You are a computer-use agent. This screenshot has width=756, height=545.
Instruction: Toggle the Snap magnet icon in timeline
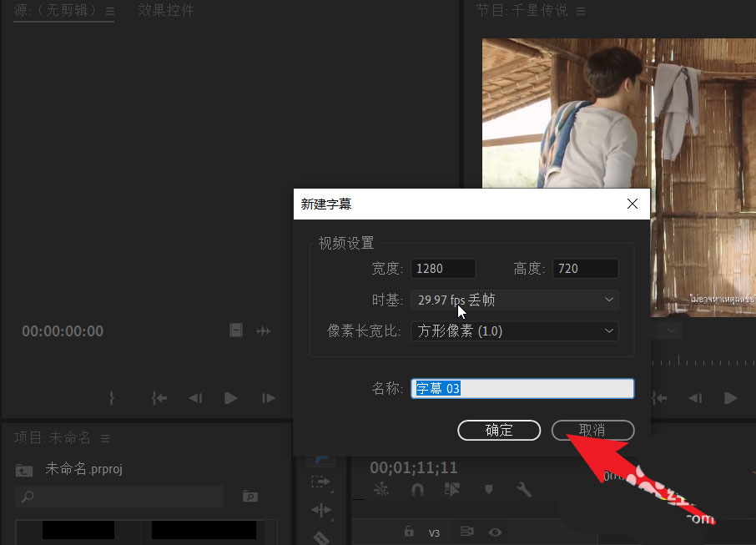click(416, 490)
